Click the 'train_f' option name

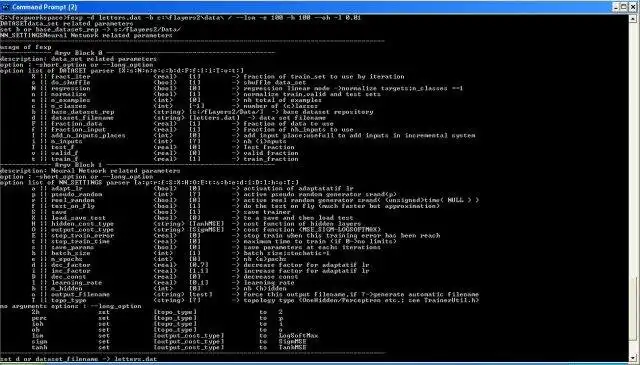tap(64, 159)
